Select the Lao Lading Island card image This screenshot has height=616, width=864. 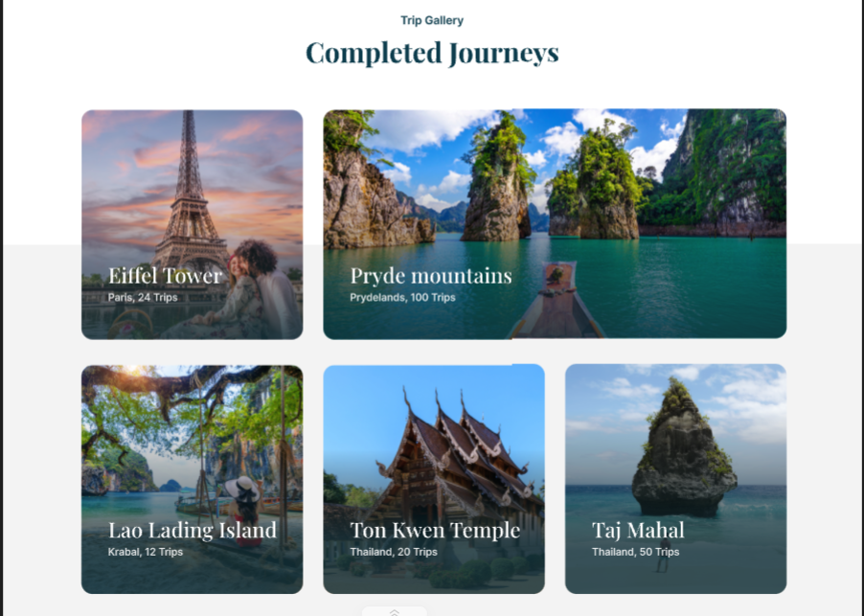[x=193, y=479]
